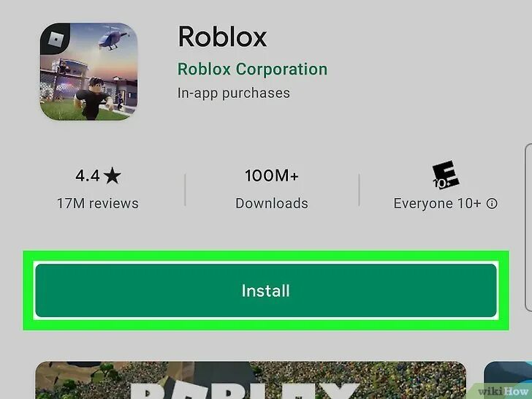The height and width of the screenshot is (399, 532).
Task: Open the partially visible second screenshot thumbnail
Action: (508, 380)
